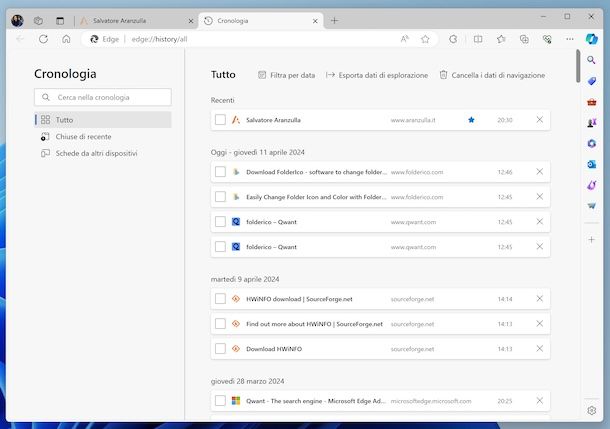The height and width of the screenshot is (429, 610).
Task: Open sidebar Shopping tag icon
Action: (591, 81)
